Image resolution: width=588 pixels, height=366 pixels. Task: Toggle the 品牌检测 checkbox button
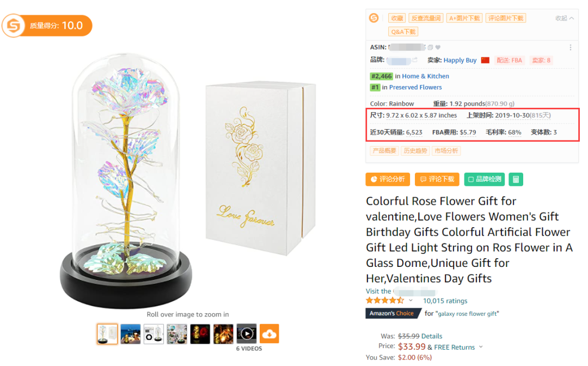[x=484, y=179]
